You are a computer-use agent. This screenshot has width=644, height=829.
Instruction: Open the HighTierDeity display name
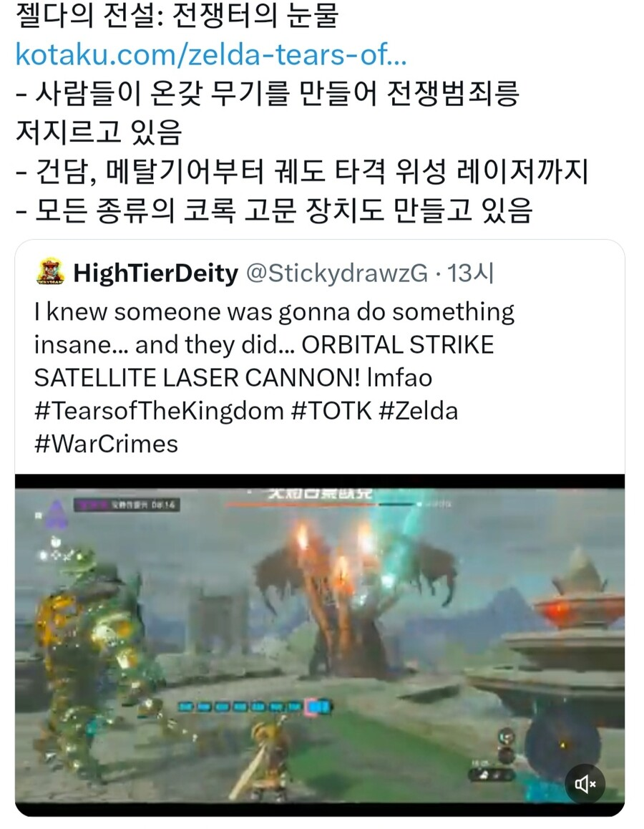156,273
